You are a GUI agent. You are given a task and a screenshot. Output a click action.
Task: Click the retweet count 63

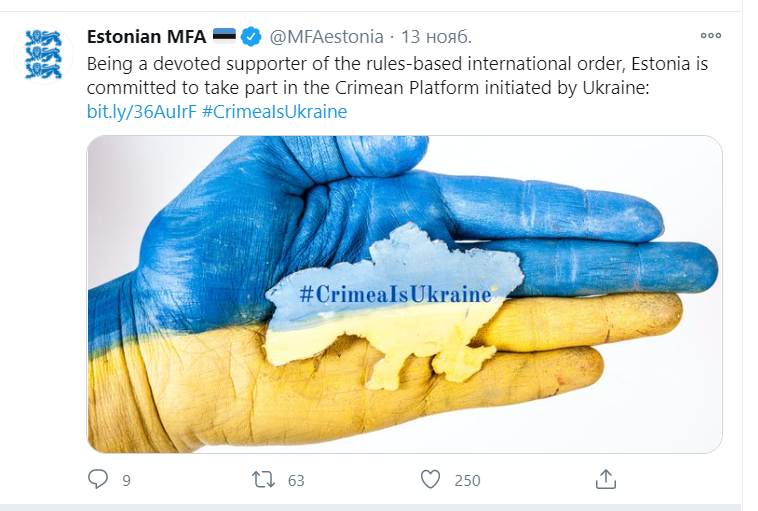point(295,481)
